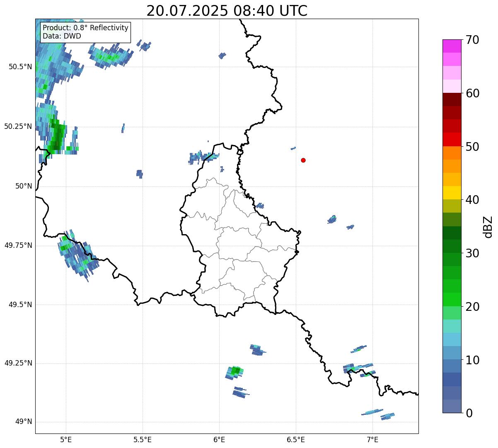The height and width of the screenshot is (448, 498).
Task: Click the 6.5°E longitude label
Action: pyautogui.click(x=296, y=439)
